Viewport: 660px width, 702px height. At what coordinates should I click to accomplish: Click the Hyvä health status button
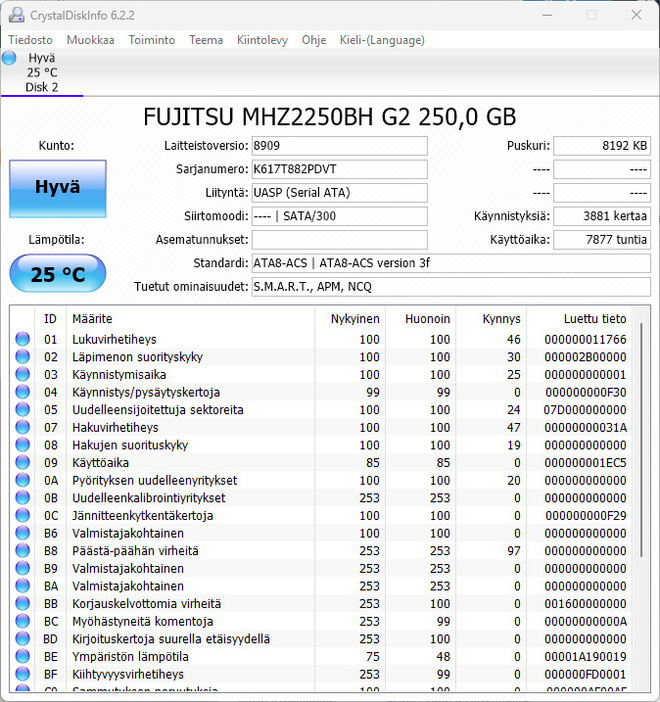[58, 188]
